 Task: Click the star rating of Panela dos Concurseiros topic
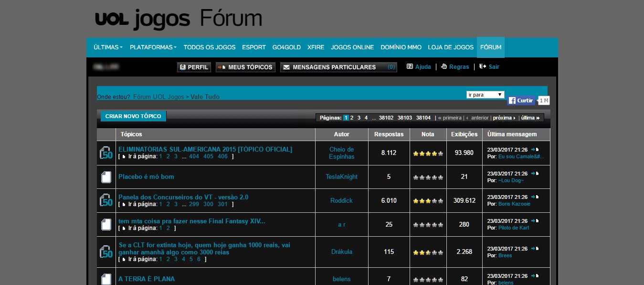[x=428, y=201]
